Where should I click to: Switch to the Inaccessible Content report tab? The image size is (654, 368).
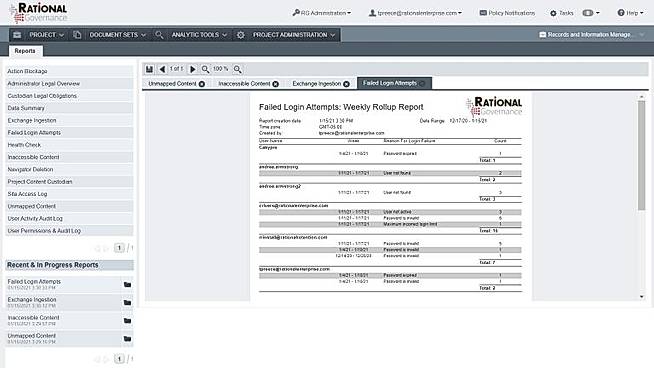pyautogui.click(x=244, y=84)
